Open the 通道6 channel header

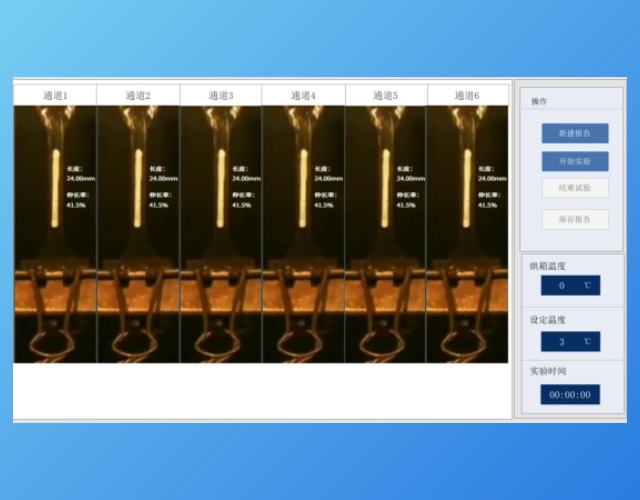tap(467, 96)
